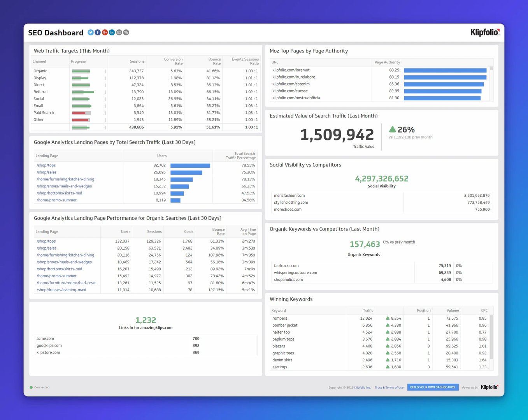This screenshot has height=420, width=528.
Task: Click the Page Authority column header
Action: click(387, 62)
